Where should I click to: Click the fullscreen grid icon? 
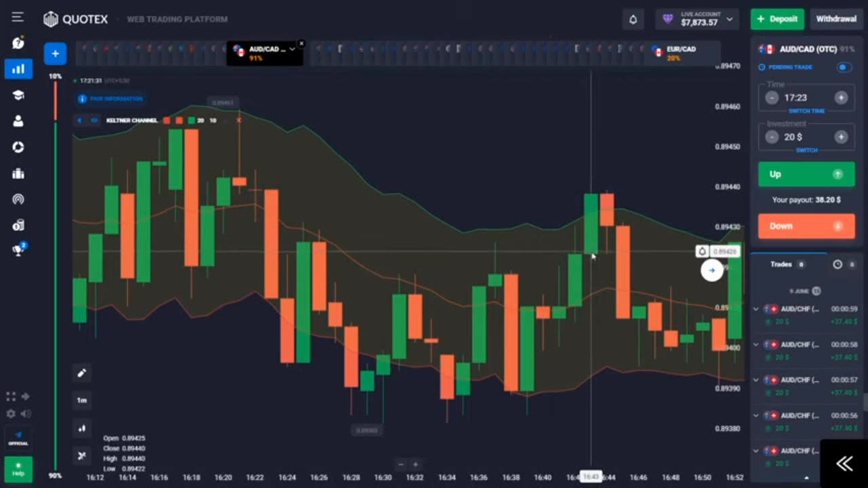pyautogui.click(x=11, y=396)
